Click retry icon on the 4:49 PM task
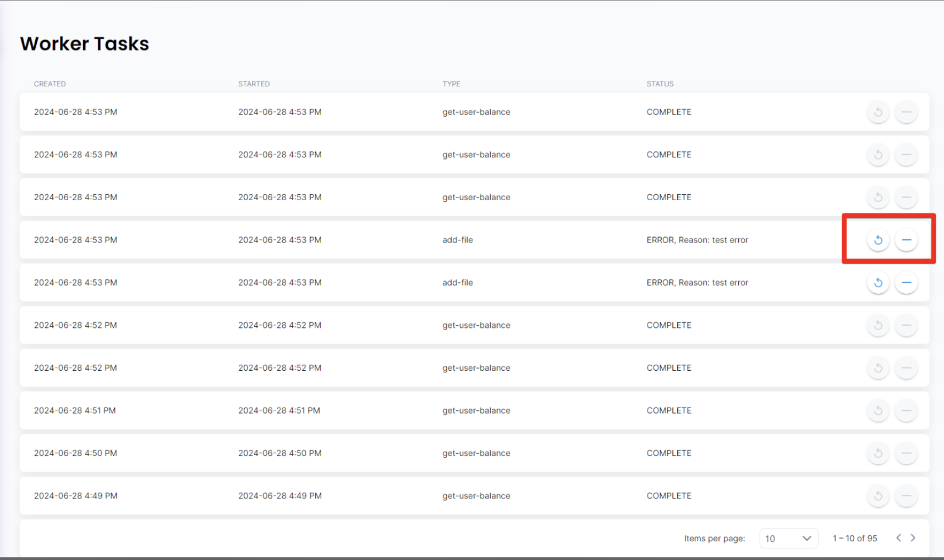 point(878,496)
